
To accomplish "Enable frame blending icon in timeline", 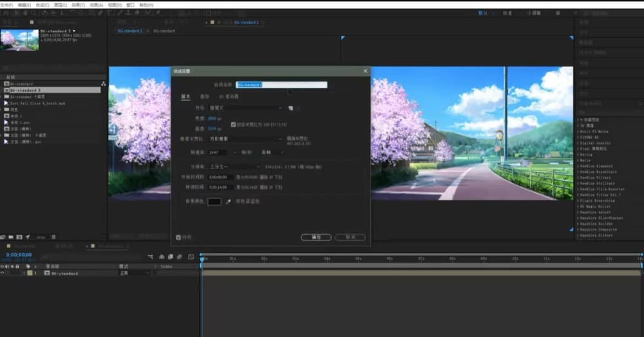I will [171, 257].
